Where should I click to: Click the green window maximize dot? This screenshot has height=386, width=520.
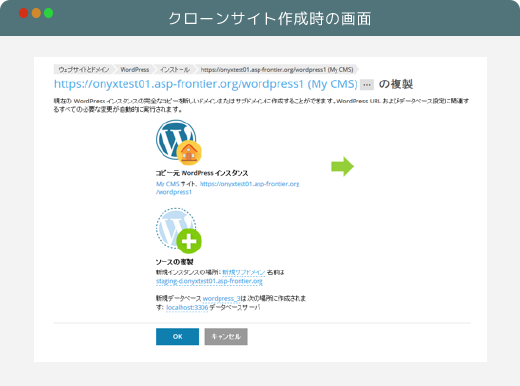49,13
